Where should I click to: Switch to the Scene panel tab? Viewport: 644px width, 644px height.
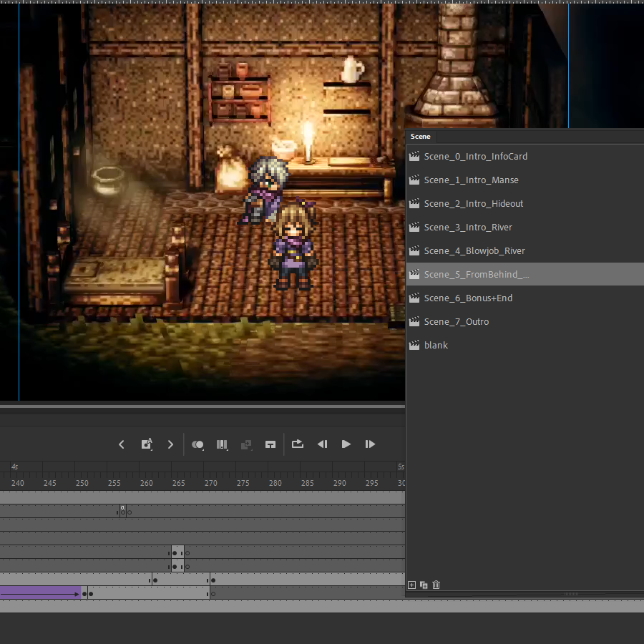coord(420,137)
